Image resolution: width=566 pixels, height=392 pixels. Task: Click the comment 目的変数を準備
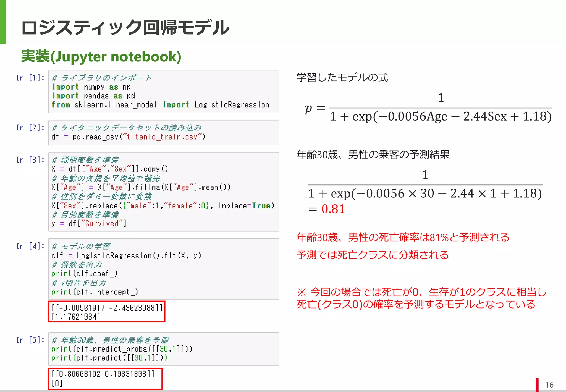pos(85,215)
